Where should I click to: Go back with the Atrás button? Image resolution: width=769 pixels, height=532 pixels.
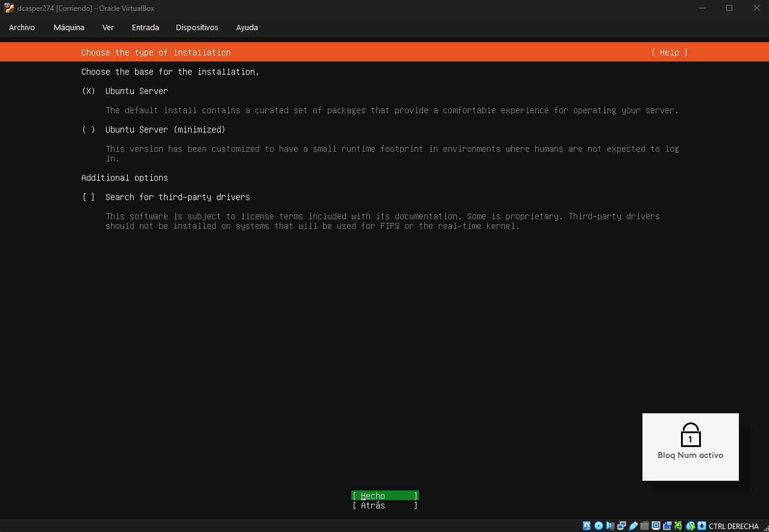(x=384, y=505)
